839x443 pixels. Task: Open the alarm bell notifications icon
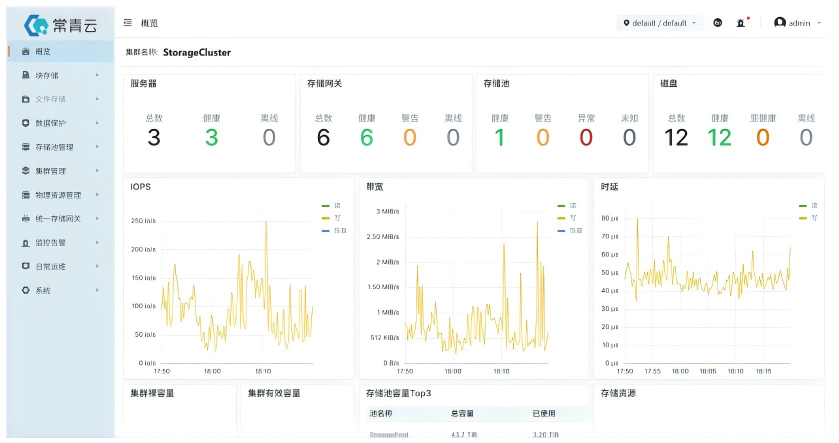click(741, 23)
